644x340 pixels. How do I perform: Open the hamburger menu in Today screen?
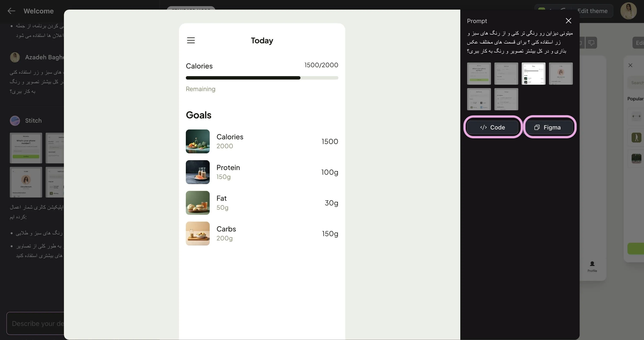point(191,40)
